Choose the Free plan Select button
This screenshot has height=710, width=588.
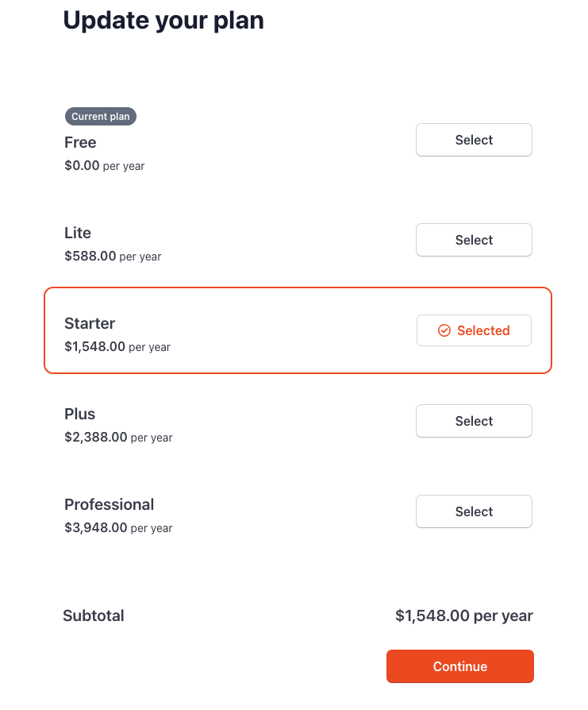pyautogui.click(x=474, y=140)
